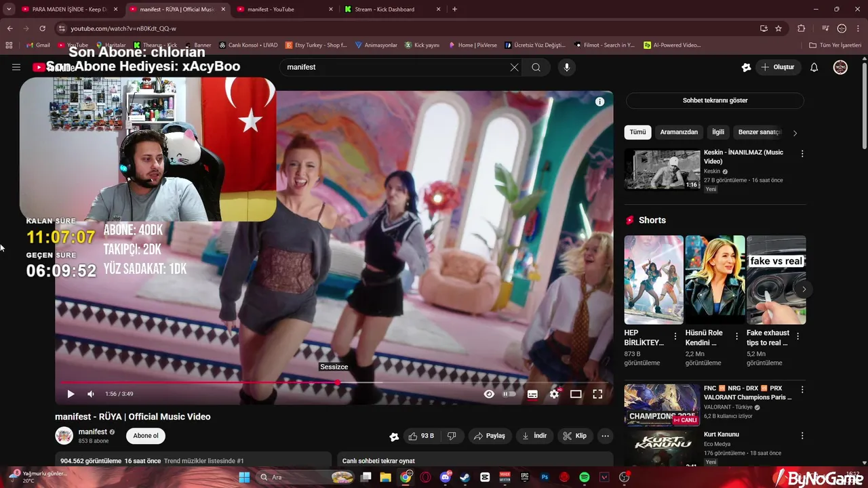Toggle autoplay switch in player
Image resolution: width=868 pixels, height=488 pixels.
[509, 394]
